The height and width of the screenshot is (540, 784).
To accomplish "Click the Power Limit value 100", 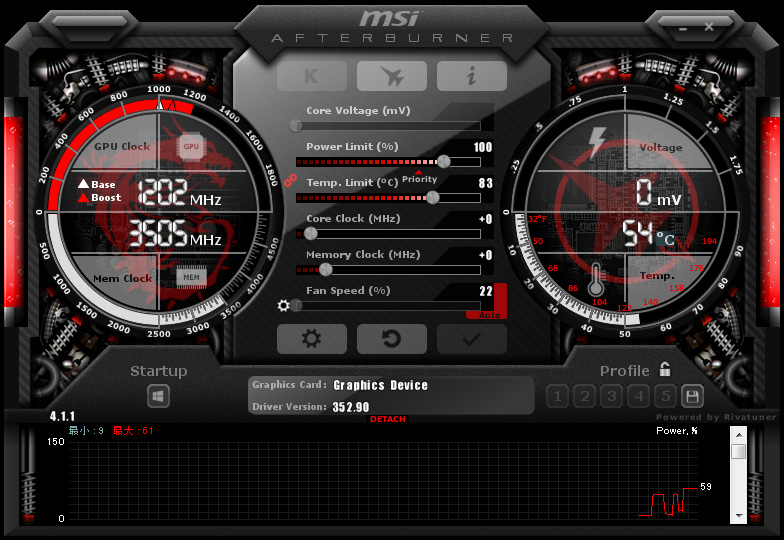I will (x=482, y=147).
